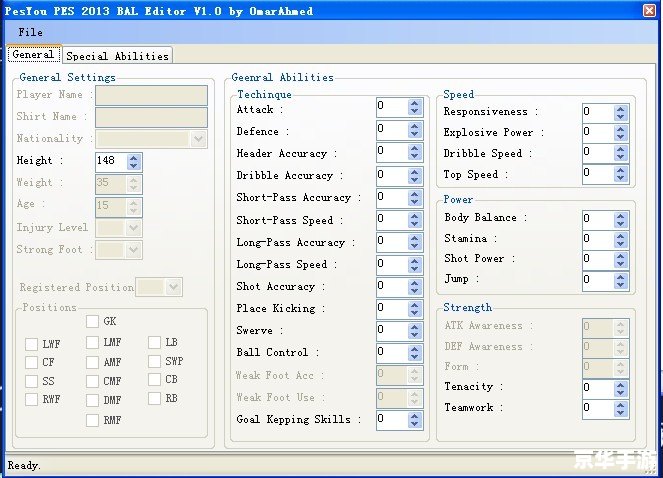663x478 pixels.
Task: Increase the Body Balance value
Action: [620, 216]
